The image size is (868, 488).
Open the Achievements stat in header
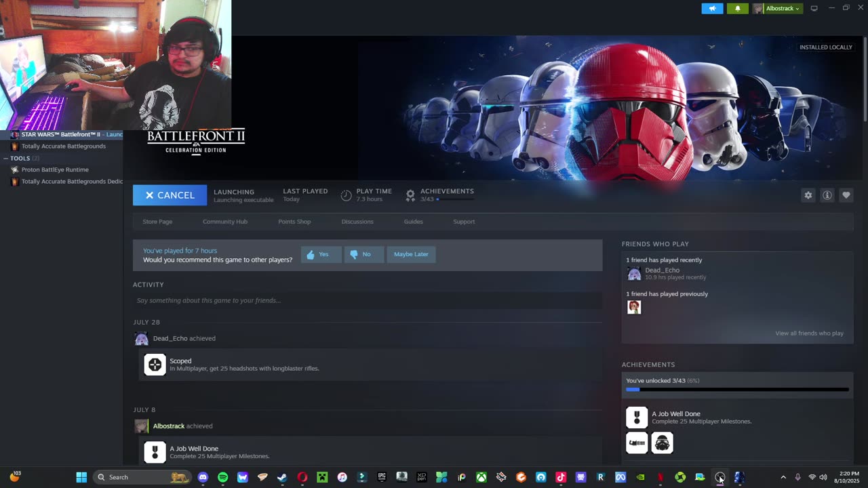[x=439, y=195]
